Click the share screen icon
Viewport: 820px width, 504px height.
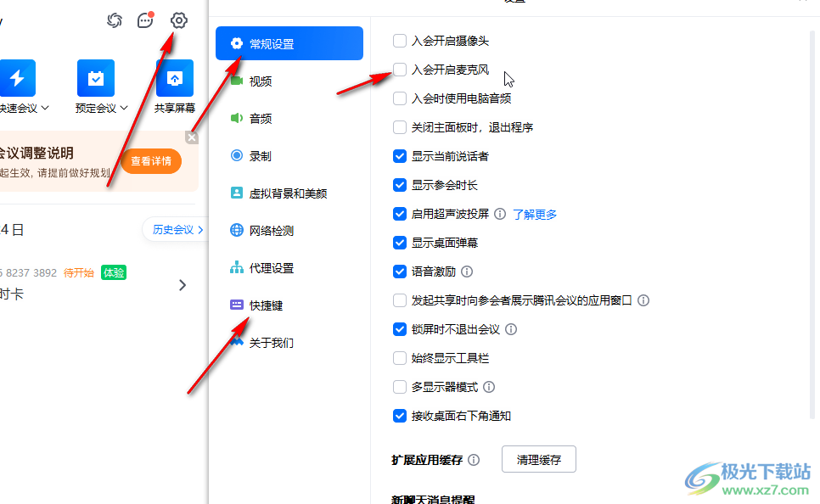tap(174, 78)
